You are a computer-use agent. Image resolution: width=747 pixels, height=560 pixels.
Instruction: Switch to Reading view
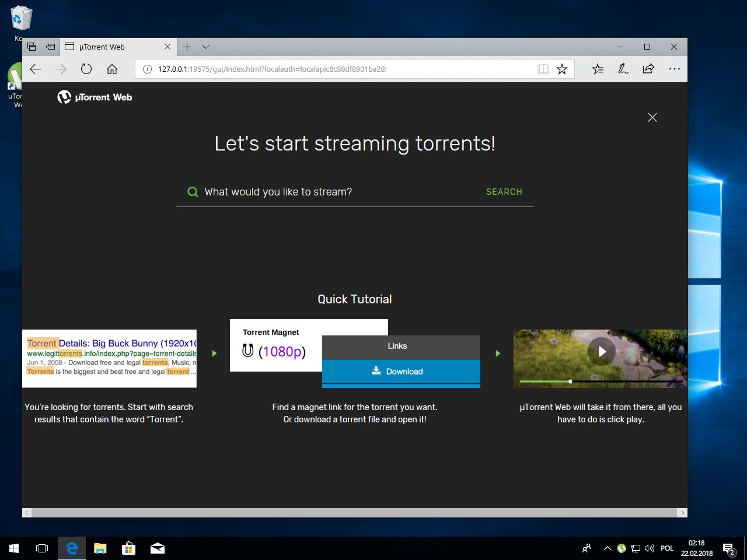(543, 69)
